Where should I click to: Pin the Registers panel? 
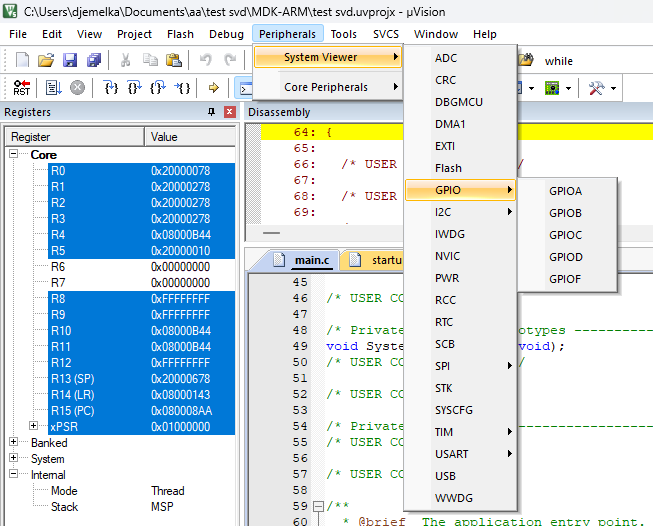click(212, 112)
